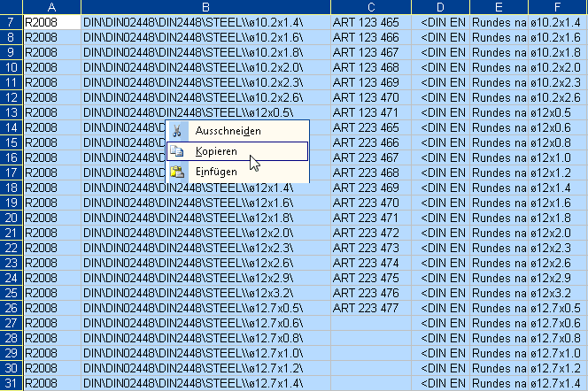Image resolution: width=588 pixels, height=391 pixels.
Task: Select column A header
Action: 50,7
